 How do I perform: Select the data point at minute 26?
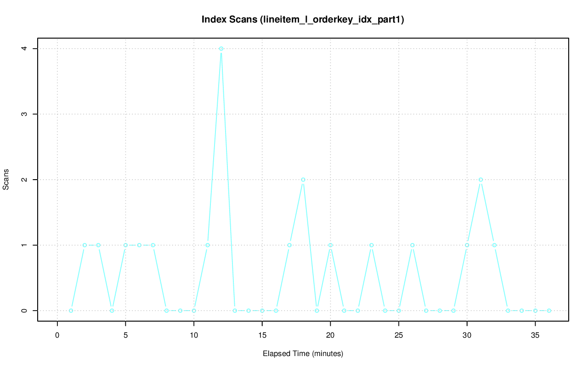[413, 245]
